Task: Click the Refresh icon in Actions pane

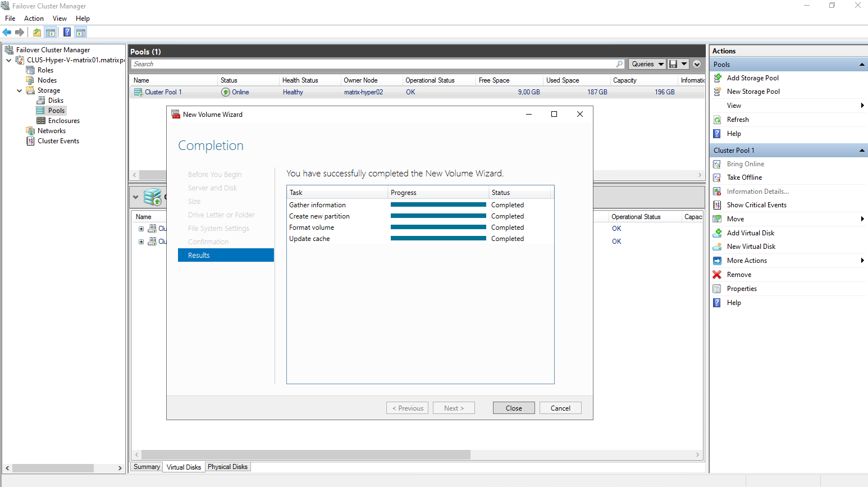Action: tap(717, 120)
